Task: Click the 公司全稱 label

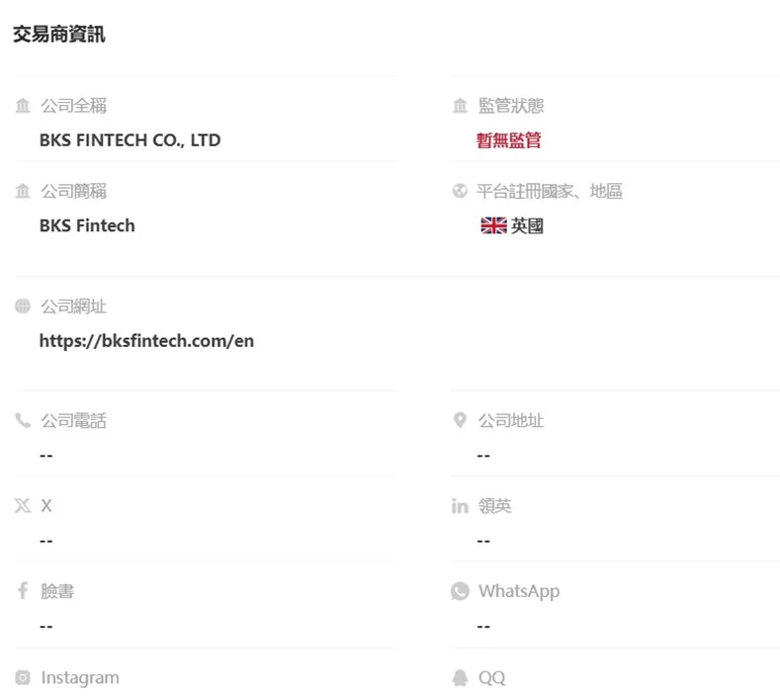Action: click(x=73, y=106)
